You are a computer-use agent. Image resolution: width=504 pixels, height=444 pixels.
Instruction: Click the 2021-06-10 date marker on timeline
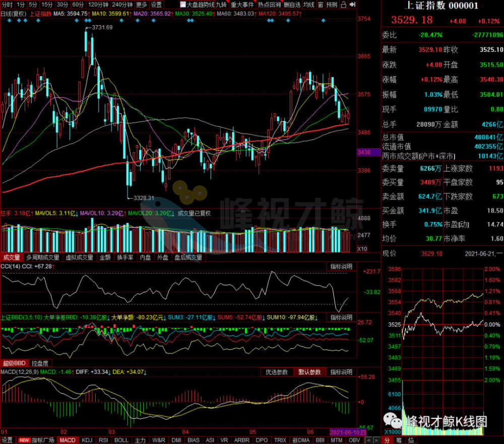coord(348,432)
